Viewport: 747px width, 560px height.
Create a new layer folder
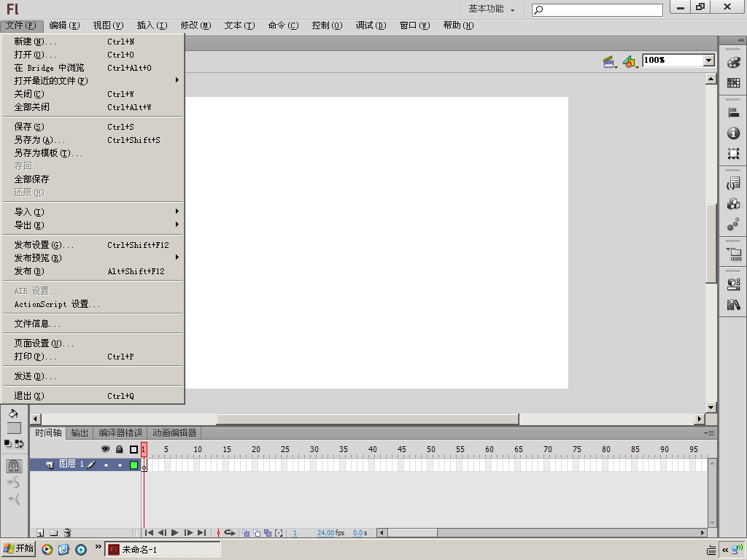[x=54, y=533]
